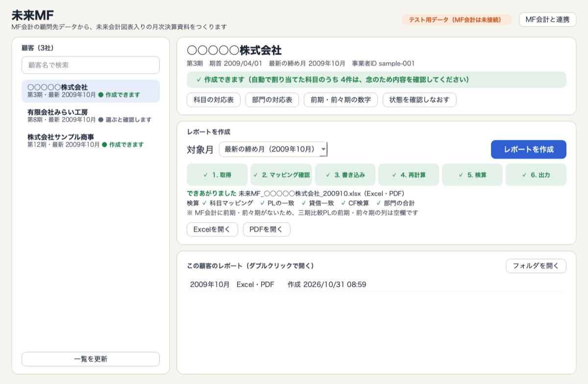Screen dimensions: 588x384
Task: Click the 未来MF app title
Action: pos(32,15)
